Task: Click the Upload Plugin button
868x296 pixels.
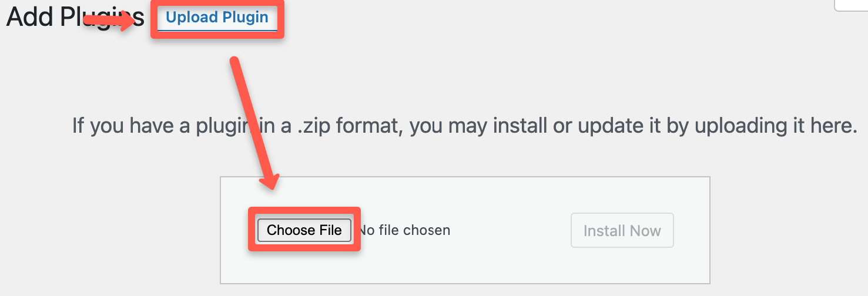Action: click(x=217, y=18)
